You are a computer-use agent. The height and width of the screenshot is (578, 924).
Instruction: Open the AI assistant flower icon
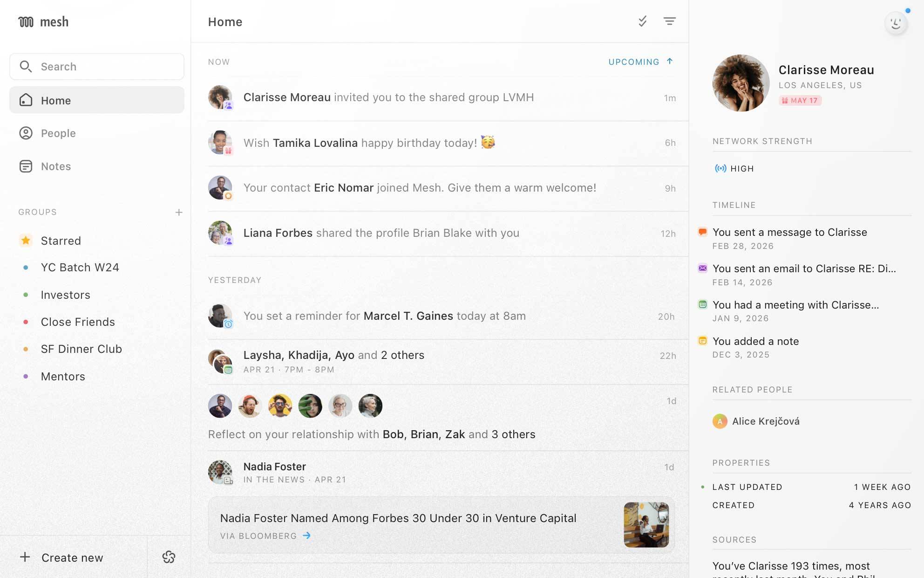tap(169, 557)
